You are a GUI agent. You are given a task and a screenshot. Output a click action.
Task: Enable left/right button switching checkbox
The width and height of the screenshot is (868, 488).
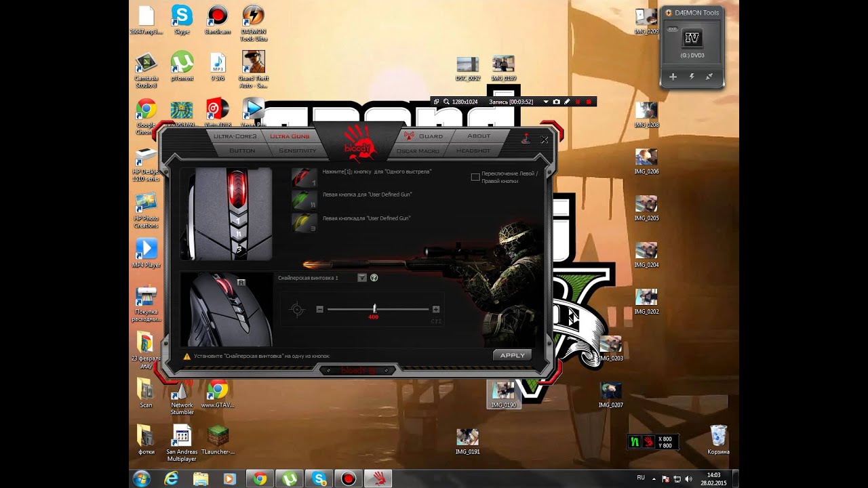(475, 177)
